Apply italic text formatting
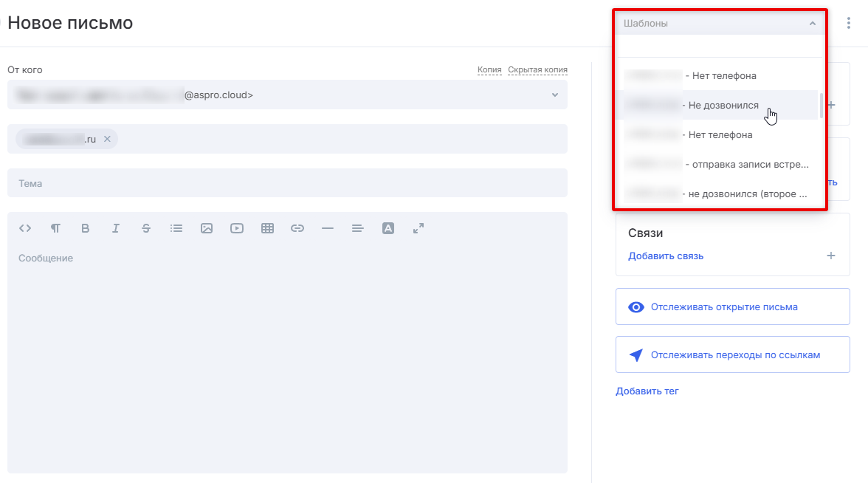This screenshot has width=868, height=483. click(x=116, y=228)
